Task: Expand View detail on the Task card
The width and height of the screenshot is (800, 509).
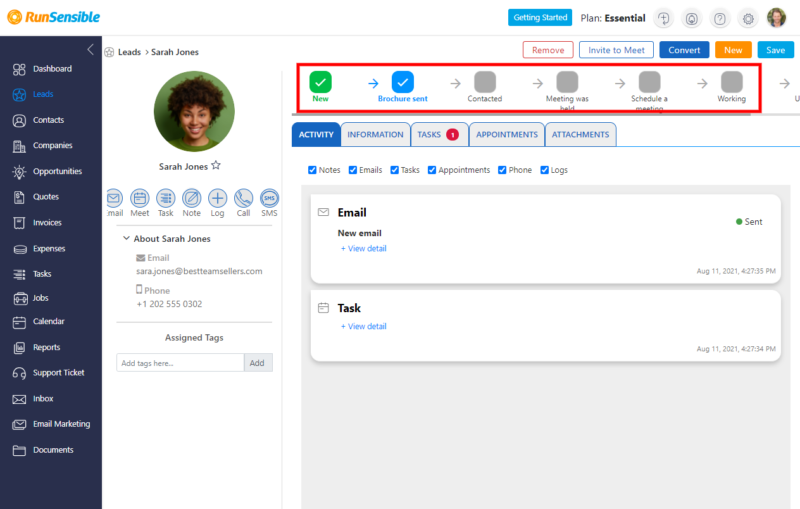Action: [364, 326]
